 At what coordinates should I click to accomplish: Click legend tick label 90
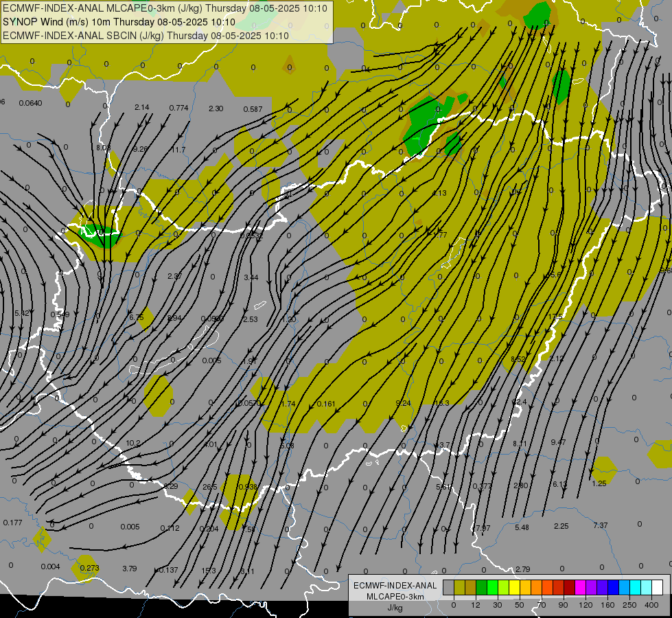click(x=564, y=605)
